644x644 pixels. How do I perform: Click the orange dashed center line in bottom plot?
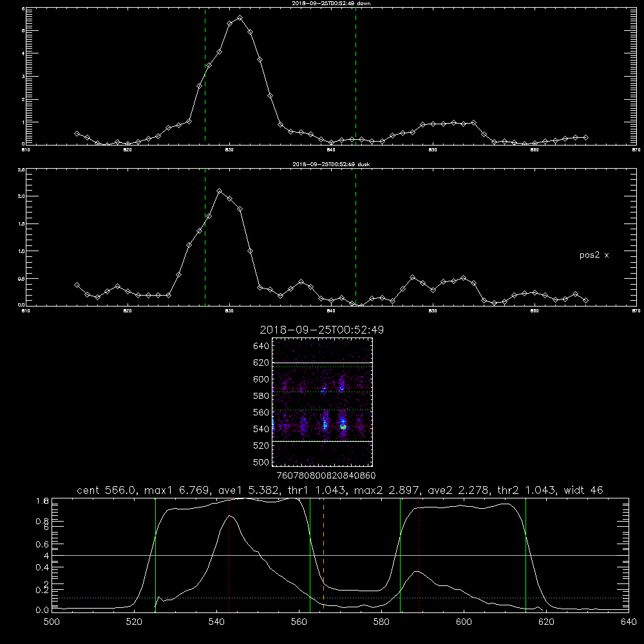pyautogui.click(x=324, y=554)
